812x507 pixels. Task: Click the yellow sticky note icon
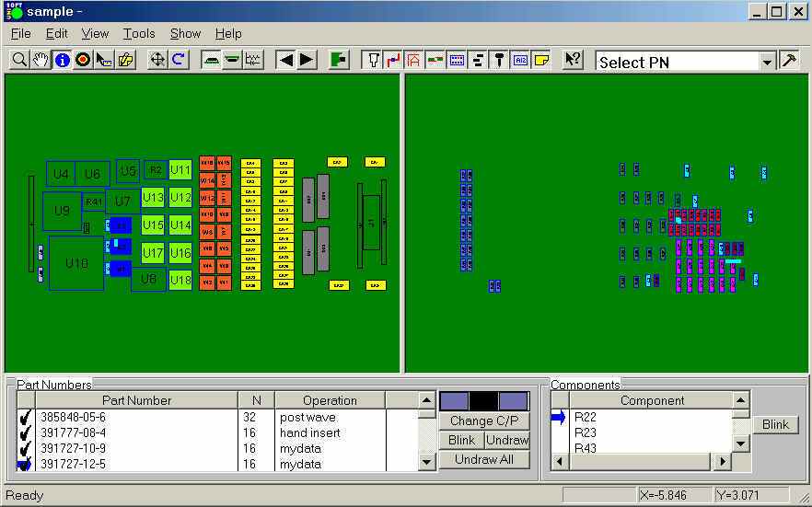tap(541, 60)
